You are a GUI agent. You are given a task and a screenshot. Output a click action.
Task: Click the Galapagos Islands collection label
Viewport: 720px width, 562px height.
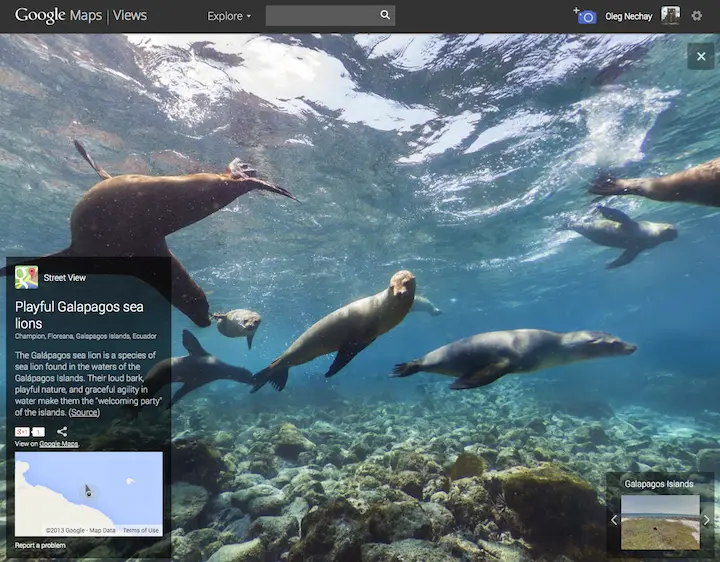click(659, 484)
